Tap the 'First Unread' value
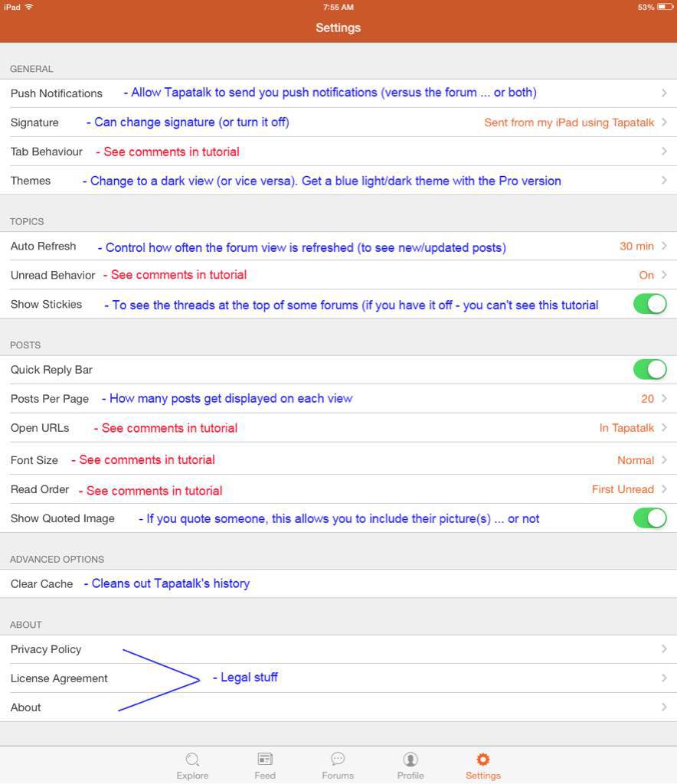This screenshot has height=784, width=677. click(623, 489)
